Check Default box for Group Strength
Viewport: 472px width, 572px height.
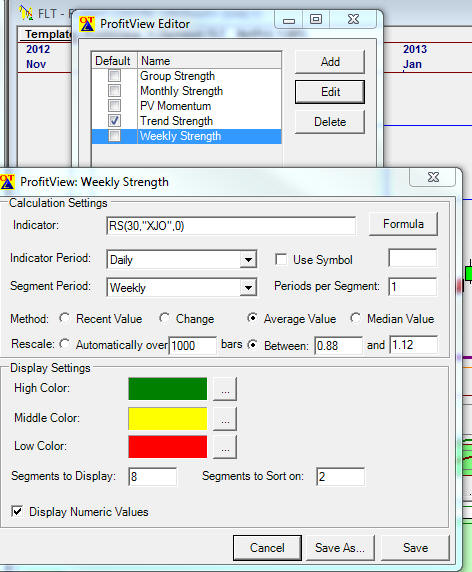[114, 76]
